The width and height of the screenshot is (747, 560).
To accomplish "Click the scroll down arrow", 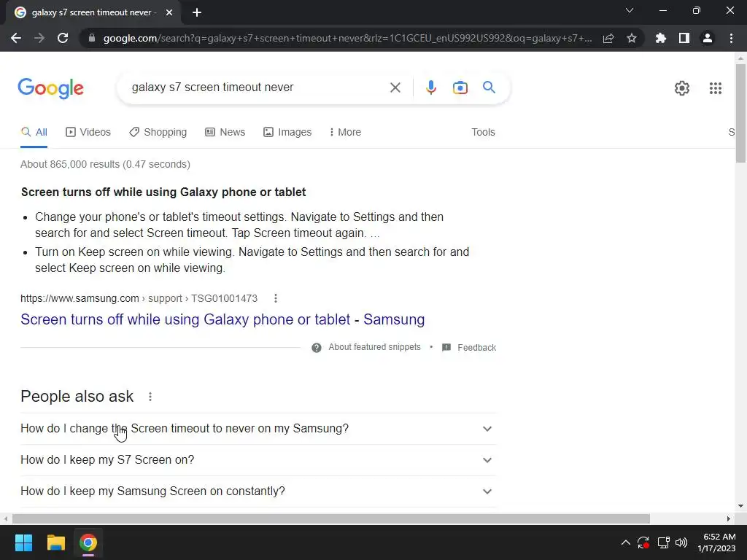I will (740, 506).
